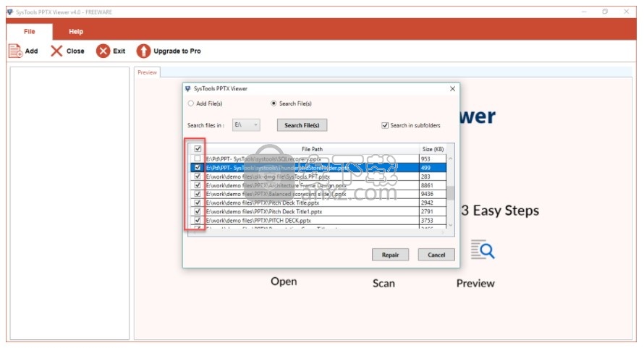Viewport: 644px width, 348px height.
Task: Click the File Path column header
Action: 312,149
